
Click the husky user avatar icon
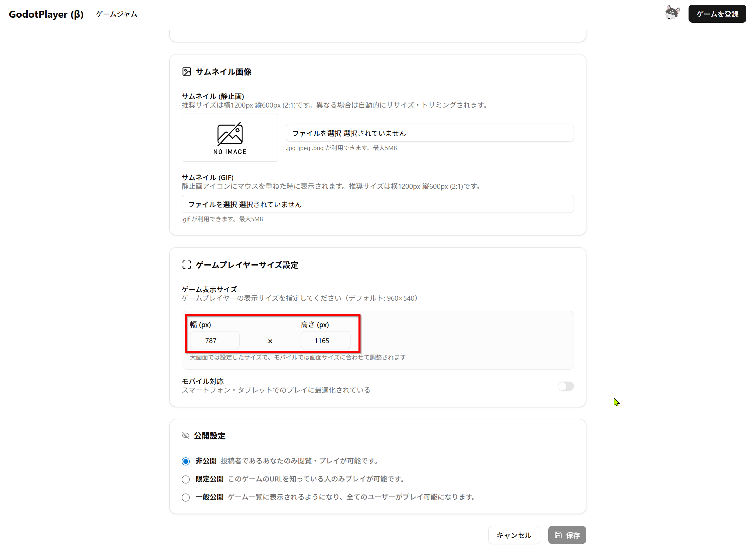pos(672,13)
